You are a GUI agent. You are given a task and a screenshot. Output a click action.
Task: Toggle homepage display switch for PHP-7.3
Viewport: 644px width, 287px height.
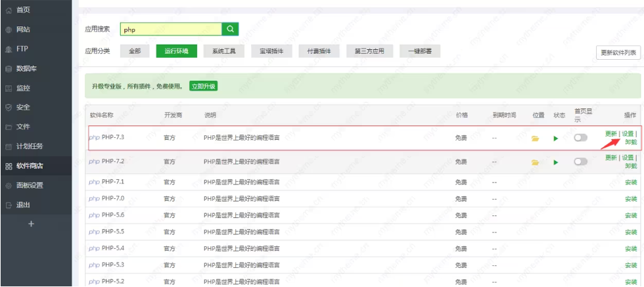pos(581,139)
